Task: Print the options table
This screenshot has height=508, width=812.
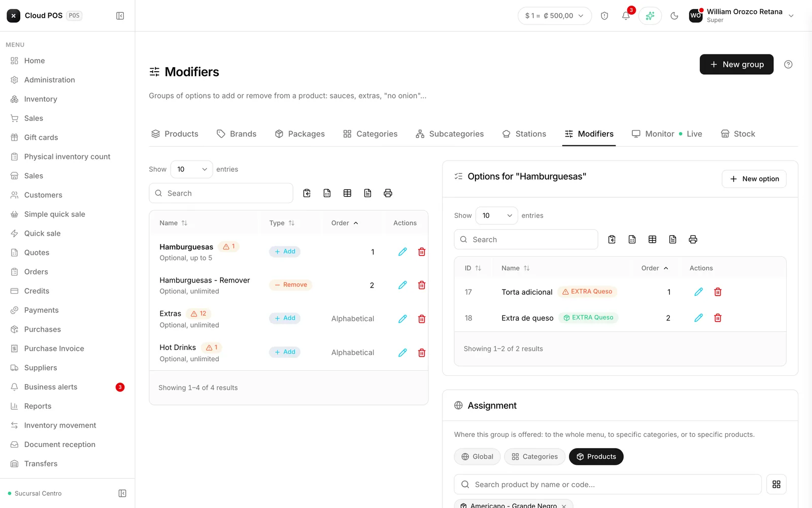Action: click(x=693, y=239)
